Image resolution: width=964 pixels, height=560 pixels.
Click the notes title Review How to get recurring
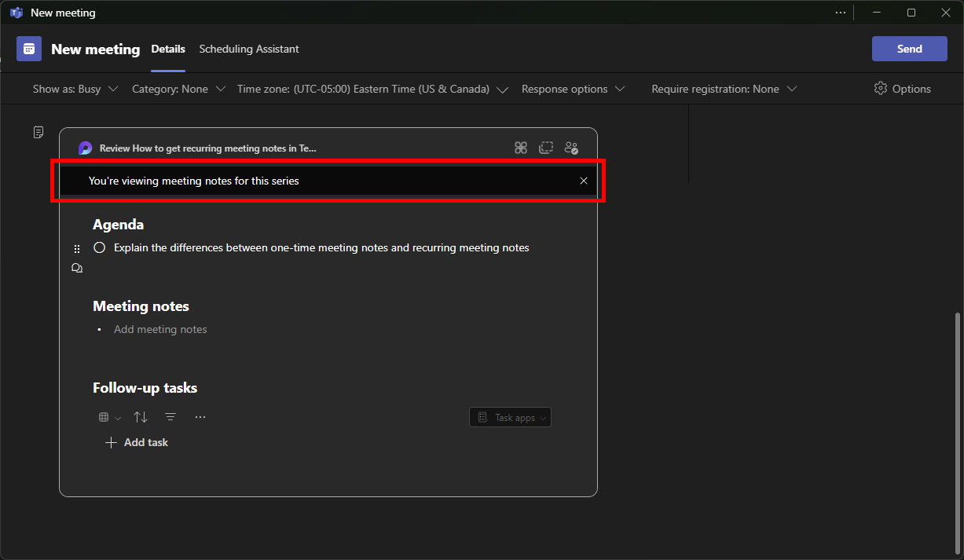click(x=208, y=148)
